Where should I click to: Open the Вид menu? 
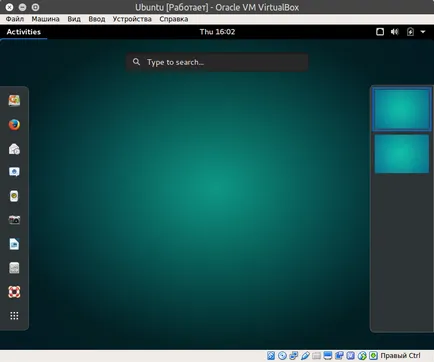74,19
